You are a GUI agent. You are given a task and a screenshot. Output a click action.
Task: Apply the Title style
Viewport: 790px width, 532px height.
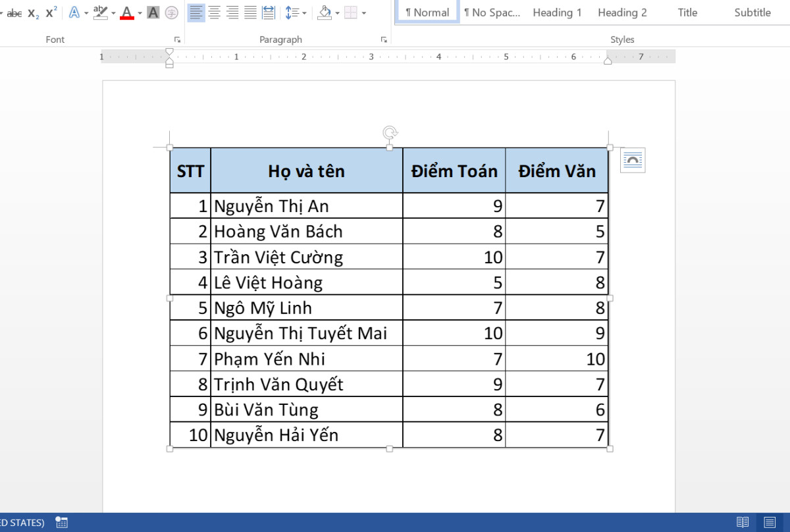point(687,13)
